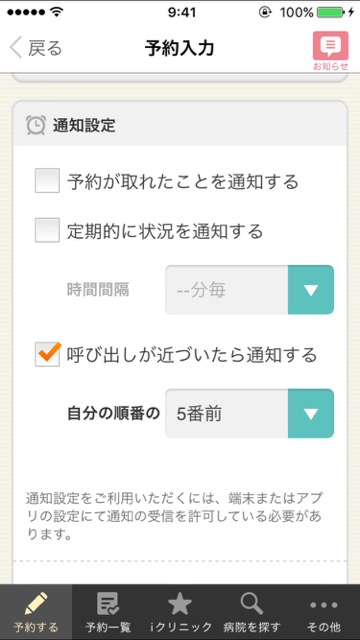Expand the 時間間隔 dropdown arrow
This screenshot has height=640, width=360.
311,290
